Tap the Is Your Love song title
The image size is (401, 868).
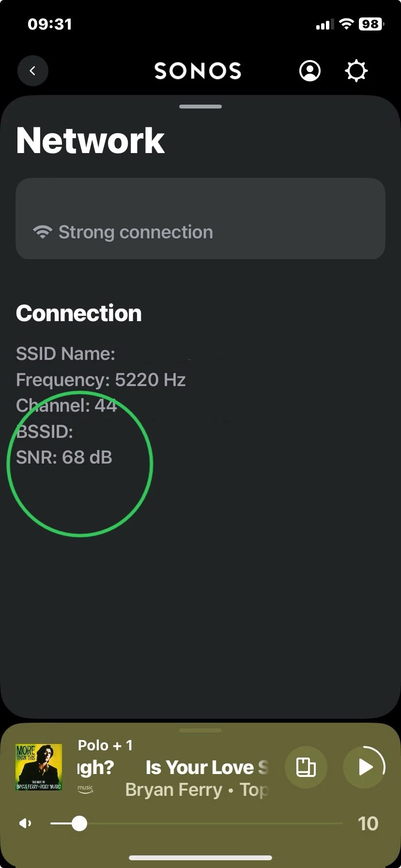(x=206, y=767)
